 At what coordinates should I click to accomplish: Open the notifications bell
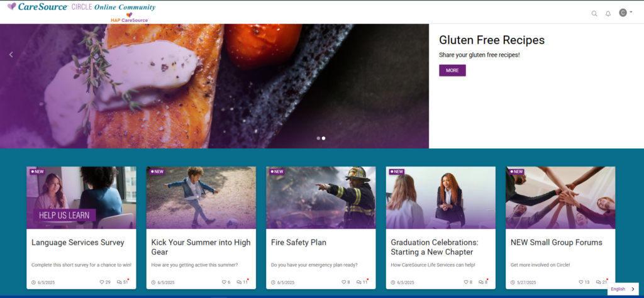608,13
